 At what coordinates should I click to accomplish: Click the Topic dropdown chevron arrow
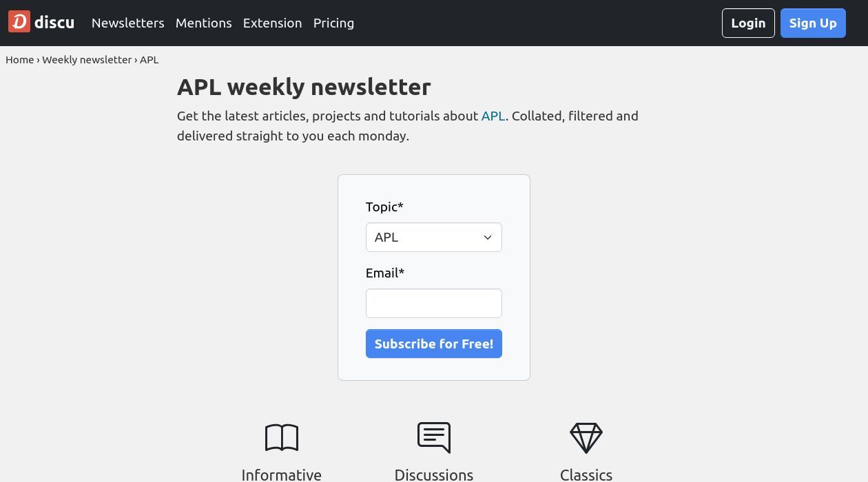(488, 238)
